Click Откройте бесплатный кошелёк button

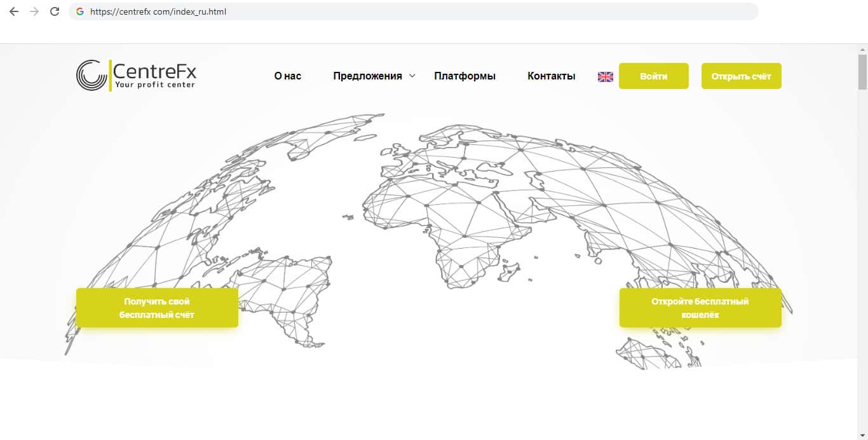700,308
